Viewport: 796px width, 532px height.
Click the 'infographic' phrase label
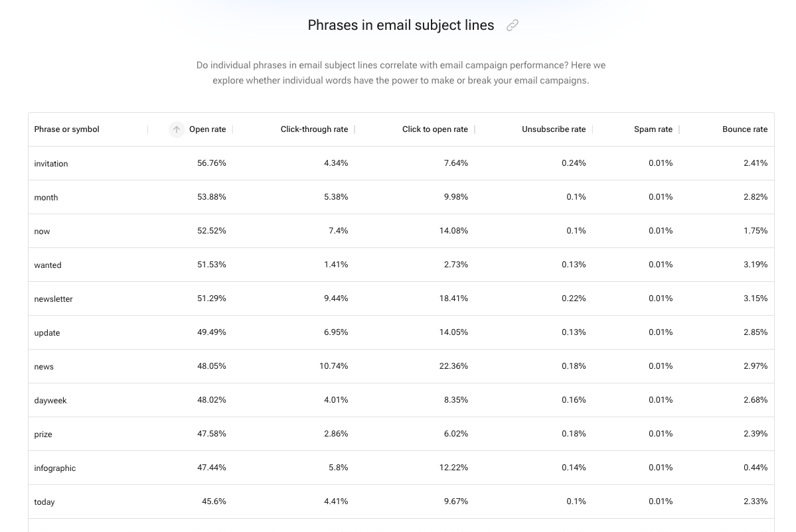pyautogui.click(x=54, y=468)
